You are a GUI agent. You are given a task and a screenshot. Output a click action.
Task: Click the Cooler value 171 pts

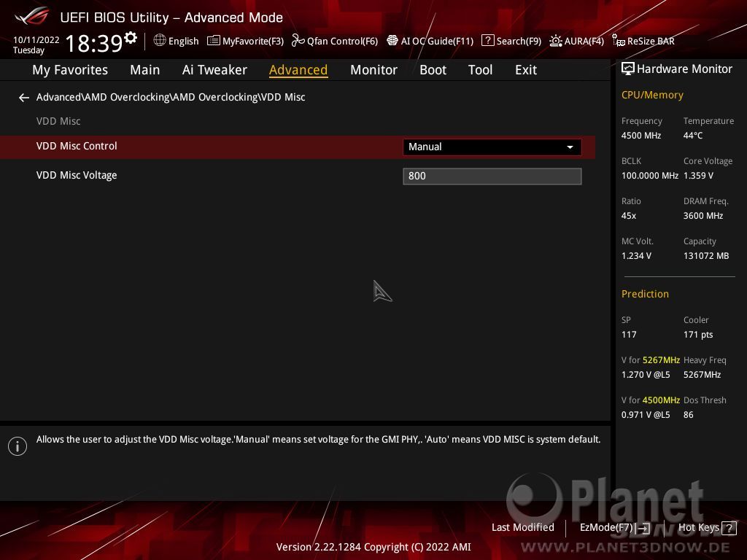point(698,335)
